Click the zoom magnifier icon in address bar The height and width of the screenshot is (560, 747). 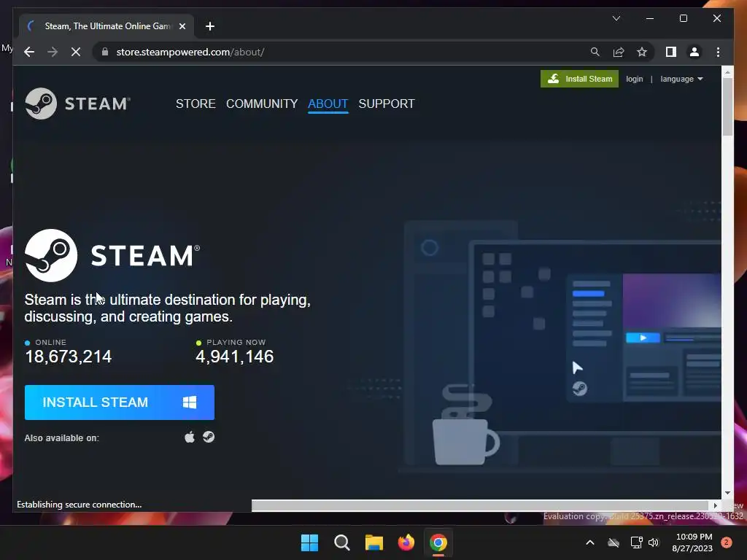(595, 52)
